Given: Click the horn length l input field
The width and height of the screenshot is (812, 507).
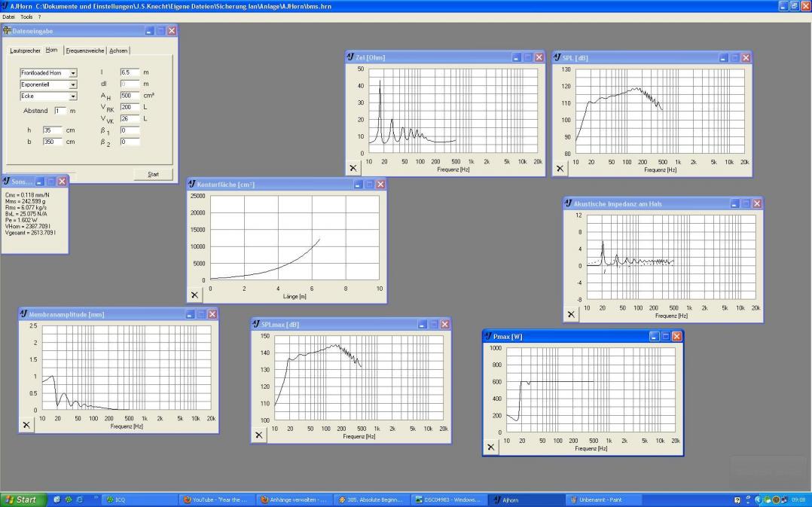Looking at the screenshot, I should click(x=130, y=72).
